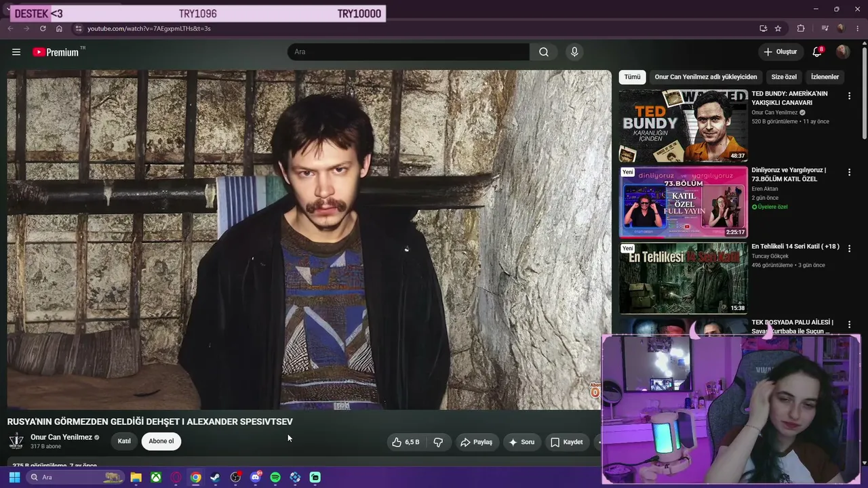Open the 73.Bölüm Katil Özel thumbnail

pos(683,203)
